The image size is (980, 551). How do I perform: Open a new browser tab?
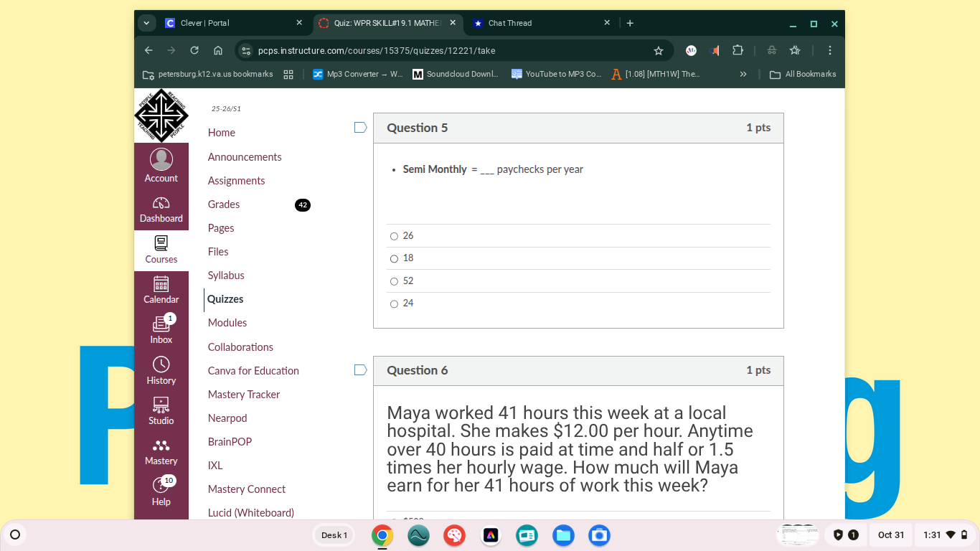(630, 23)
